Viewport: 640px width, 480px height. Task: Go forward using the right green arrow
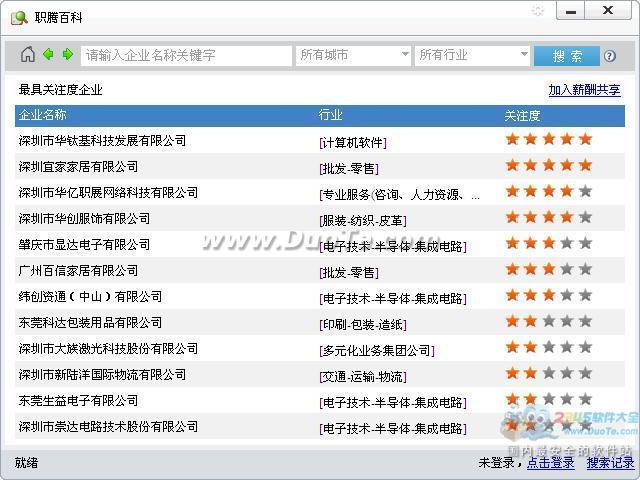click(x=67, y=55)
